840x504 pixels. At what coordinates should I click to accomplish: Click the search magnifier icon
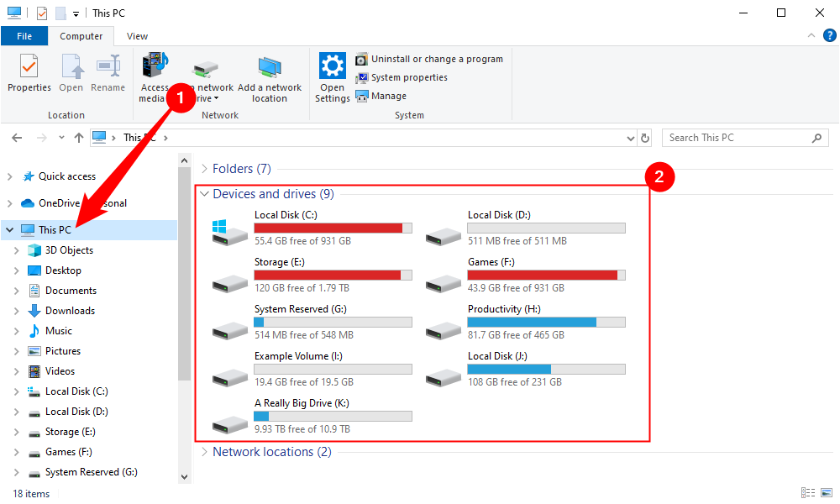click(816, 138)
